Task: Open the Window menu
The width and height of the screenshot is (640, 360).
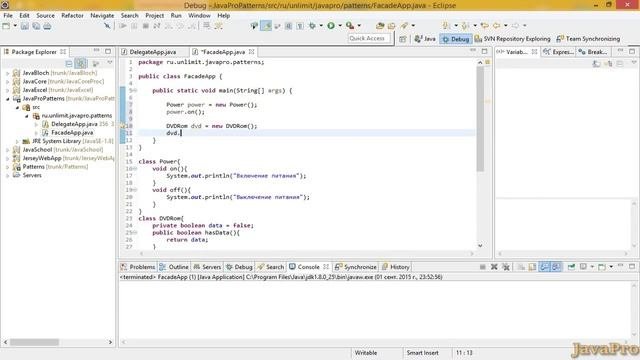Action: point(199,16)
